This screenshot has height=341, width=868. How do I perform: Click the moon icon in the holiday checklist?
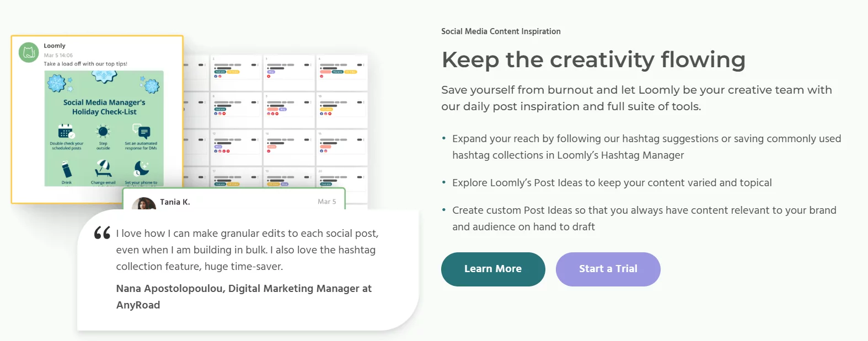coord(141,167)
